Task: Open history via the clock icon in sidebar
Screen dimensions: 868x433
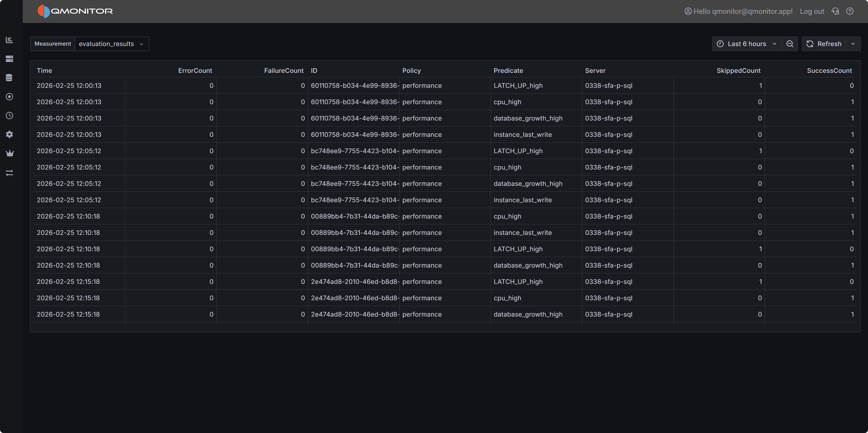Action: tap(10, 116)
